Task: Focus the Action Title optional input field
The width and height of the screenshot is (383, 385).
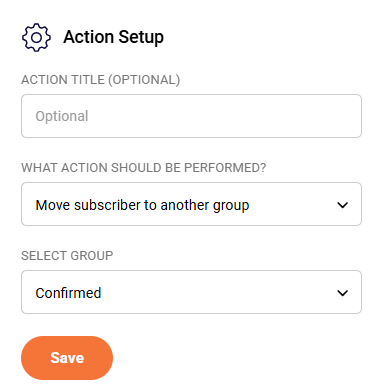Action: point(191,116)
